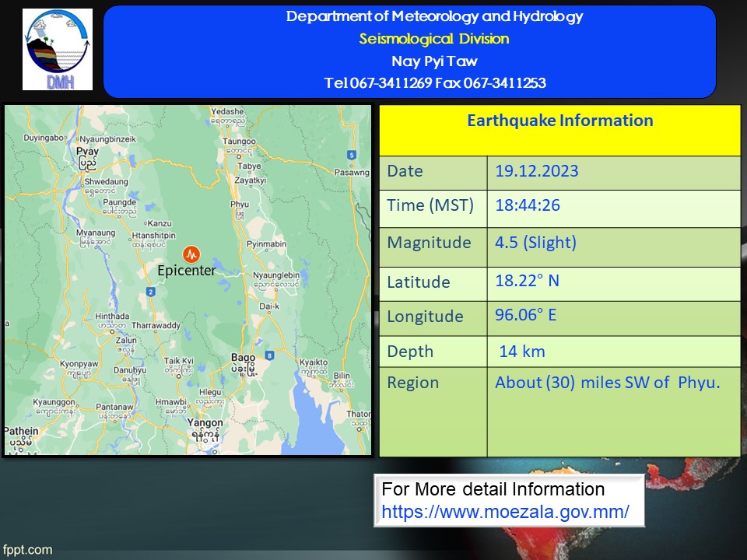
Task: Click the route 5 highway shield
Action: tap(352, 155)
